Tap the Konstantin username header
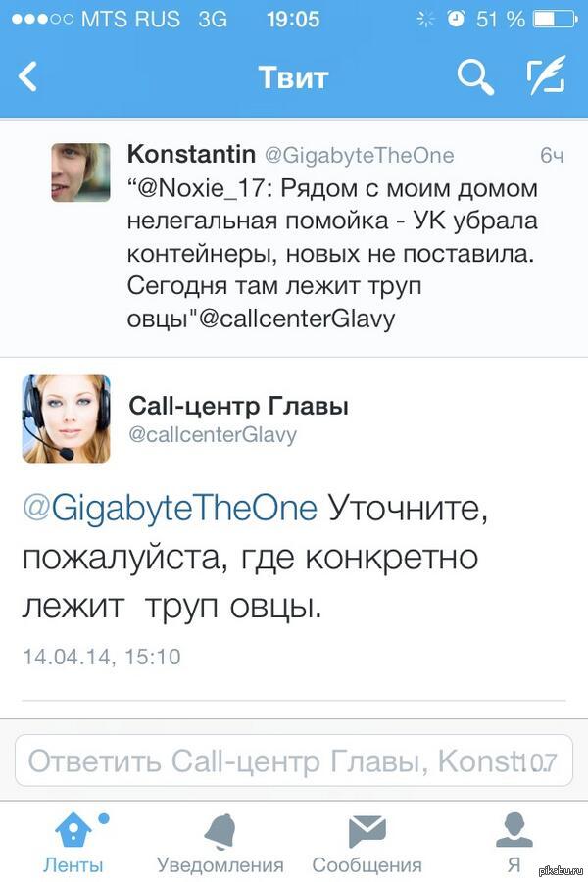This screenshot has width=588, height=882. [191, 154]
